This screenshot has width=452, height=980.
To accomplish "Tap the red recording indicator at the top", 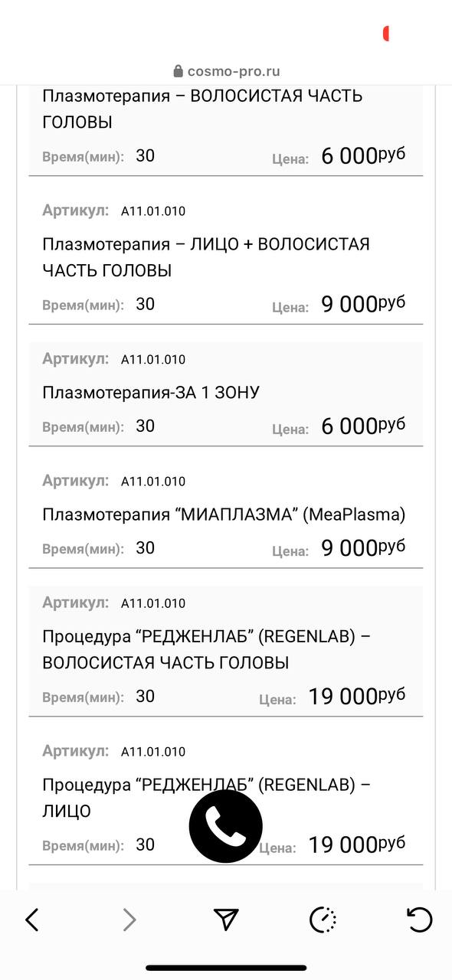I will pos(386,33).
